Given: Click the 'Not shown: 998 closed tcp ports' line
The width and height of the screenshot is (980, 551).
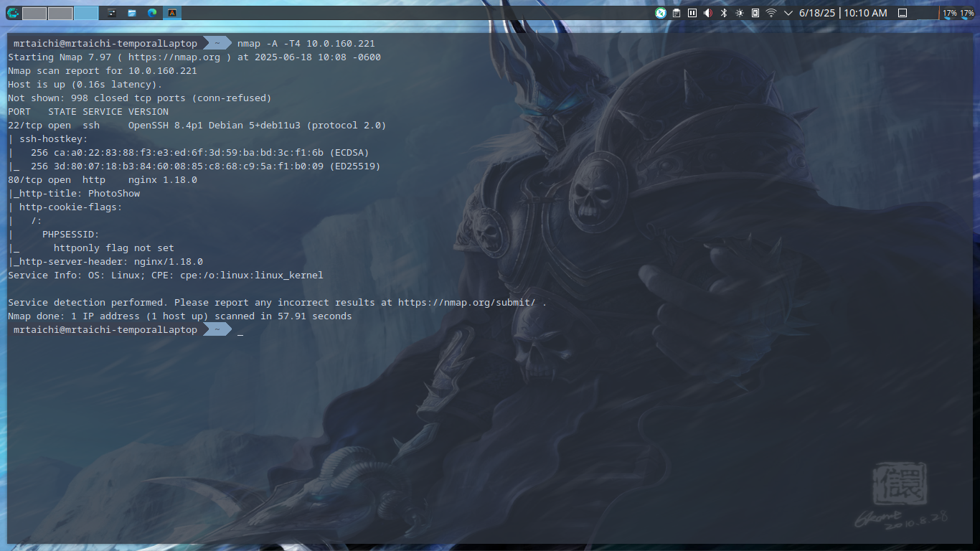Looking at the screenshot, I should click(140, 98).
